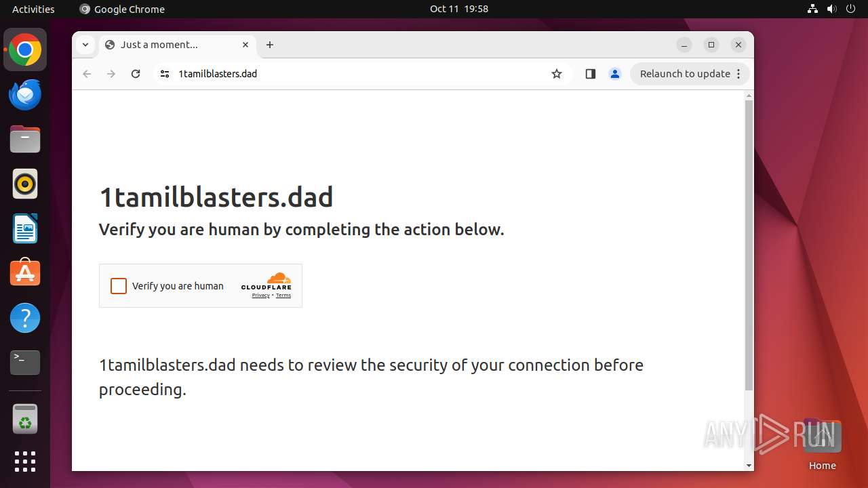This screenshot has width=868, height=488.
Task: Open the Trash from the dock
Action: pyautogui.click(x=25, y=419)
